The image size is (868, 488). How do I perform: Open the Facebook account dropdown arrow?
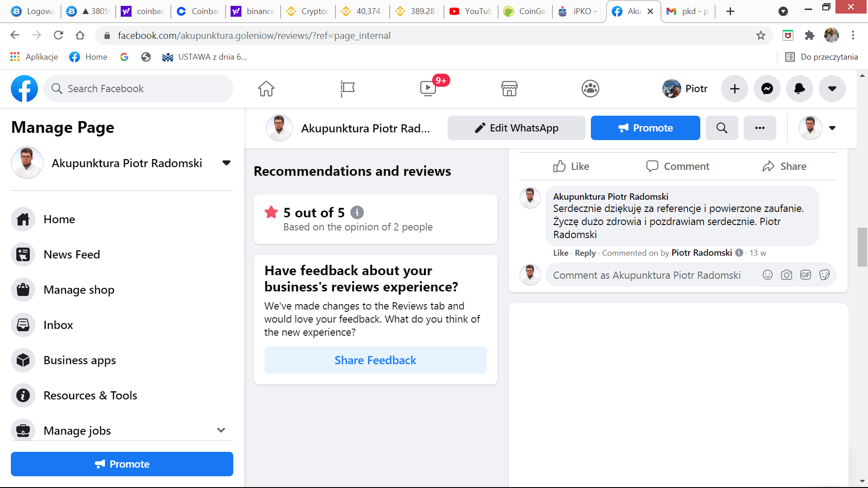point(832,89)
